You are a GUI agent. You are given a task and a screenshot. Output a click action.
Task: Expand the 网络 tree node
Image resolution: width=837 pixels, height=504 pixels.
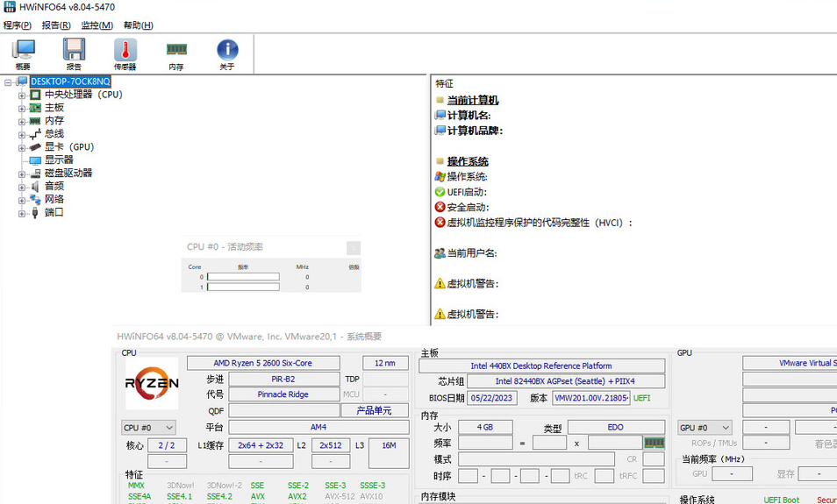pyautogui.click(x=22, y=201)
